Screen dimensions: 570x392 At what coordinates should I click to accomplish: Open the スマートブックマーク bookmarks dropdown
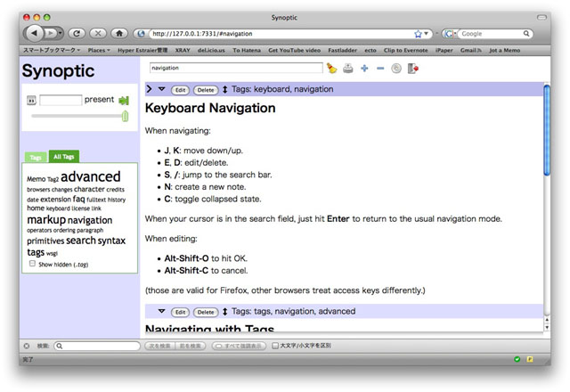[x=52, y=50]
